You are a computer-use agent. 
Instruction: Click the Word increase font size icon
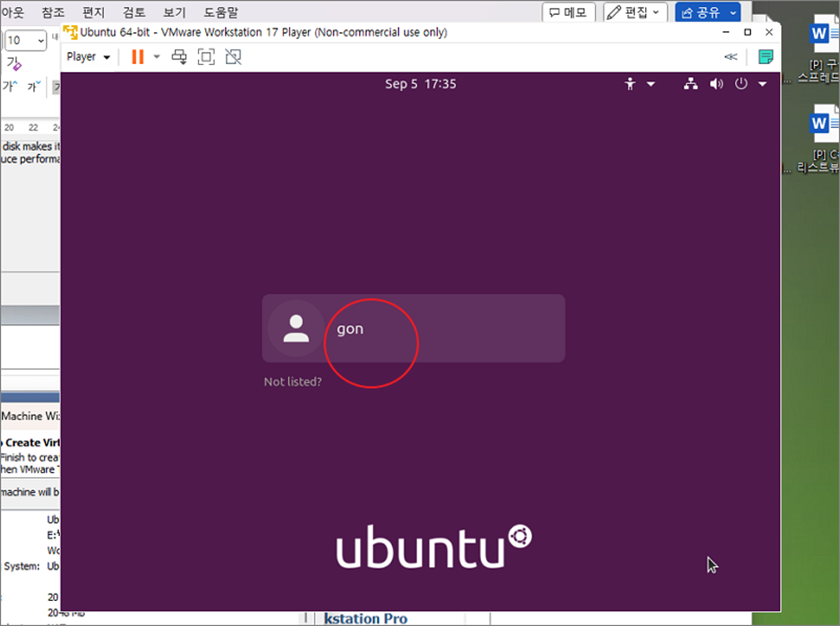pyautogui.click(x=9, y=86)
